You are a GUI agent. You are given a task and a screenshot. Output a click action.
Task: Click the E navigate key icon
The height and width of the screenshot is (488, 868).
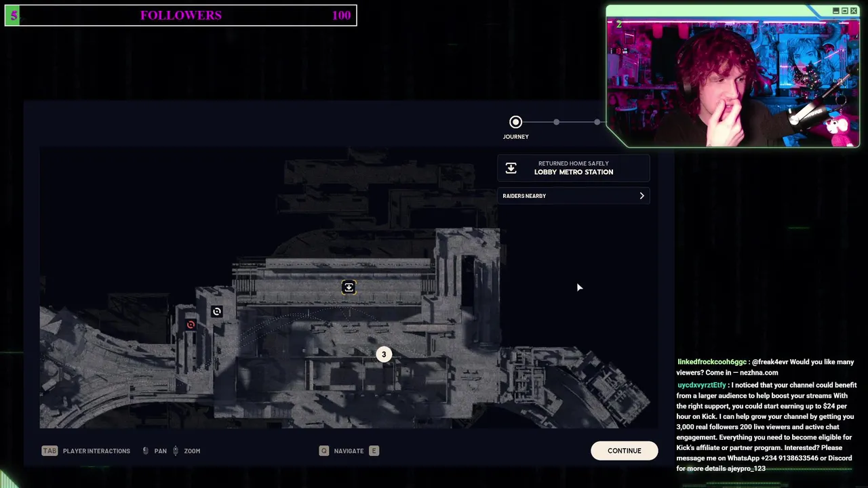[374, 451]
